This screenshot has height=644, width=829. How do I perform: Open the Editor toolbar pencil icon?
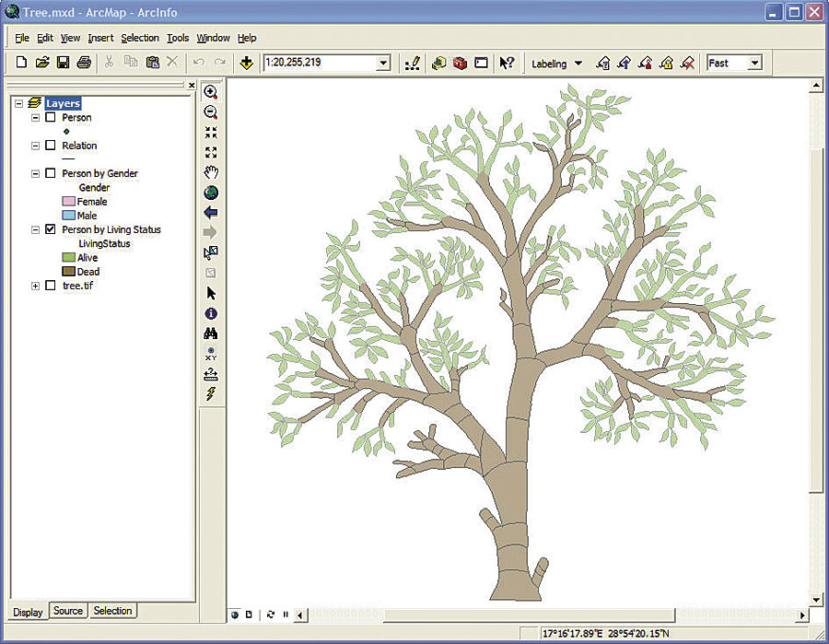pos(413,63)
